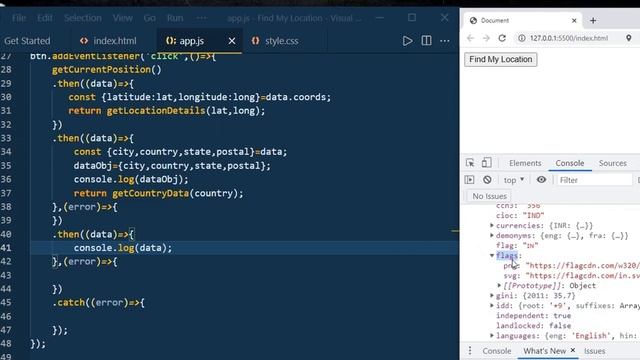Go back in the browser
Viewport: 640px width, 360px height.
click(471, 38)
